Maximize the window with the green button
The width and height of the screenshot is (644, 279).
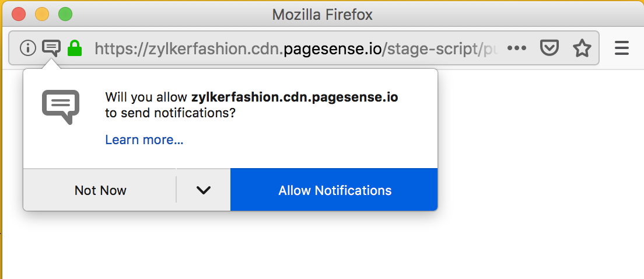click(x=65, y=14)
